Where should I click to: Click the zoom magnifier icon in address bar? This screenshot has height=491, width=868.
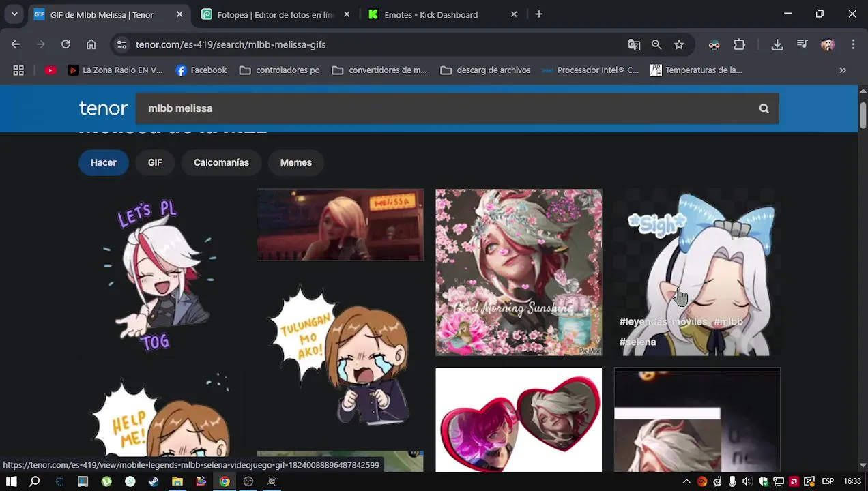656,44
